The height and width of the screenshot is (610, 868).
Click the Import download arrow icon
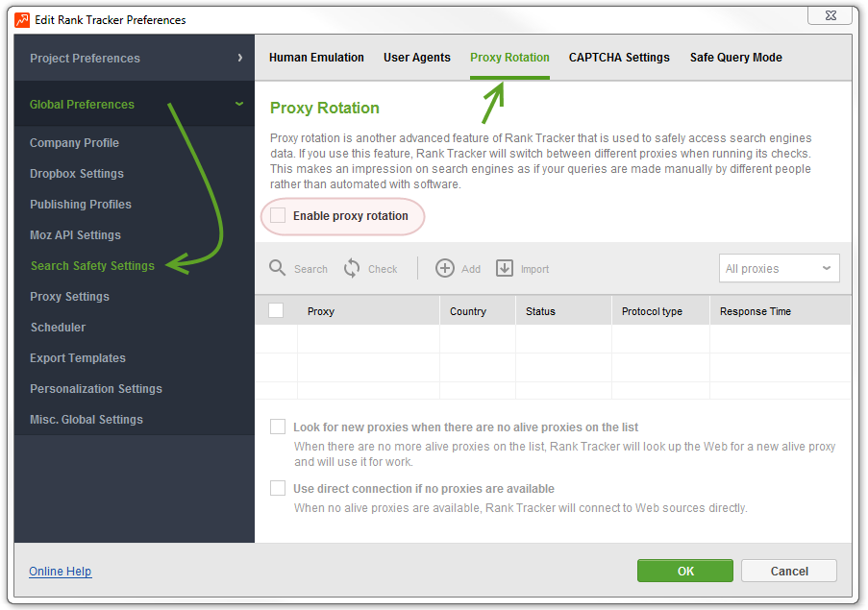(x=505, y=268)
